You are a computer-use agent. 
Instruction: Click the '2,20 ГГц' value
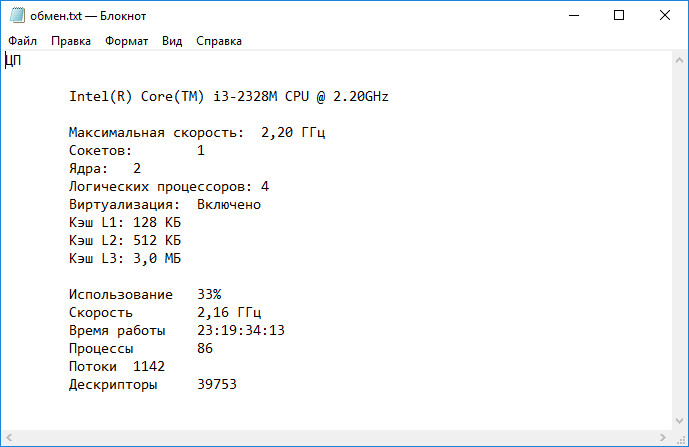(293, 132)
